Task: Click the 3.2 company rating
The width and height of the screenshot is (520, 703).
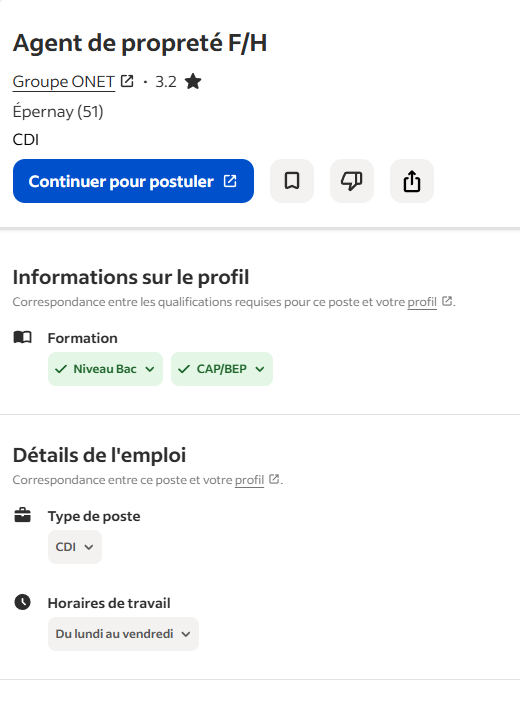Action: click(166, 82)
